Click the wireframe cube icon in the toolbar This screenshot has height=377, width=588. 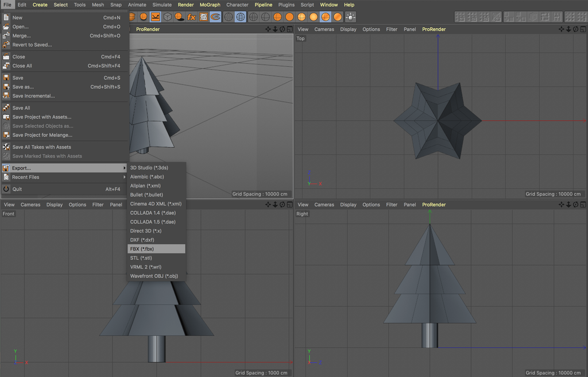167,17
